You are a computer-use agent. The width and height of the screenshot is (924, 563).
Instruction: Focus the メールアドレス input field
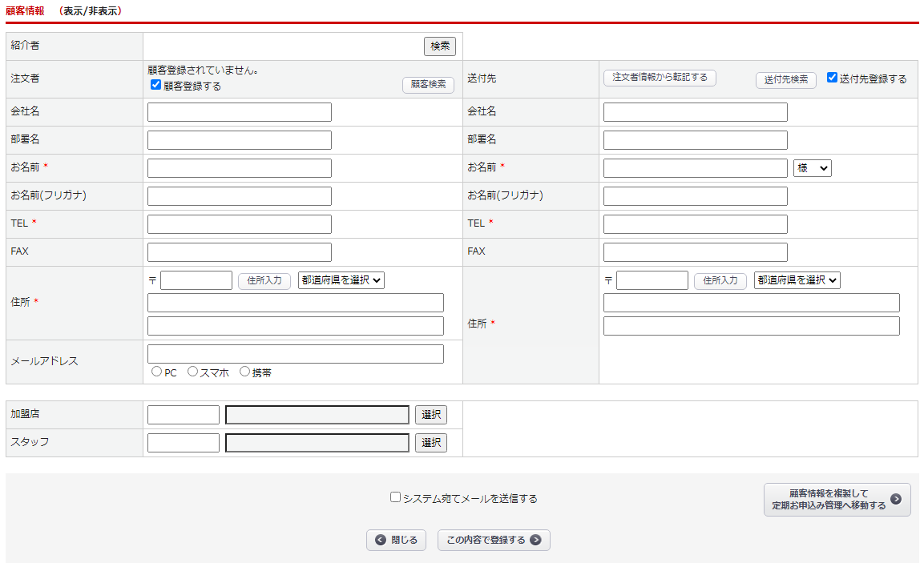click(295, 354)
